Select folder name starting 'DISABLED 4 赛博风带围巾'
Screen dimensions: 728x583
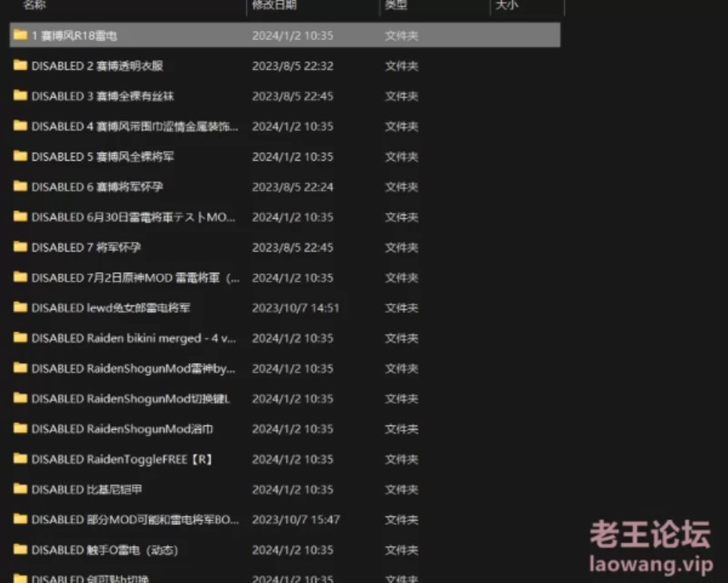pos(135,127)
